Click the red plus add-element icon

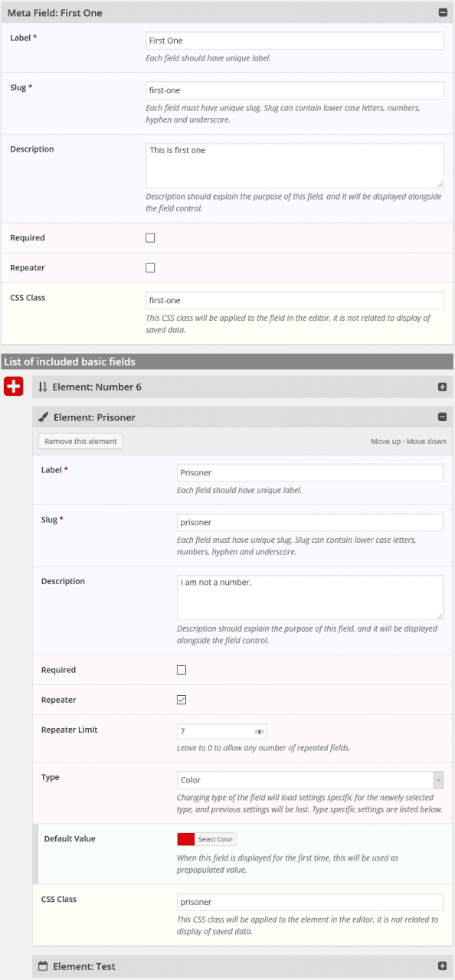[14, 387]
